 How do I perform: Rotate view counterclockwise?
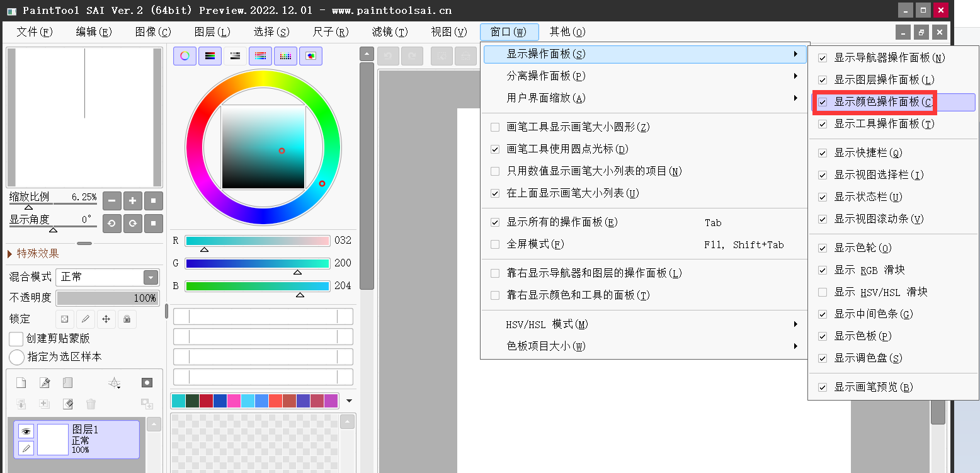click(x=112, y=223)
